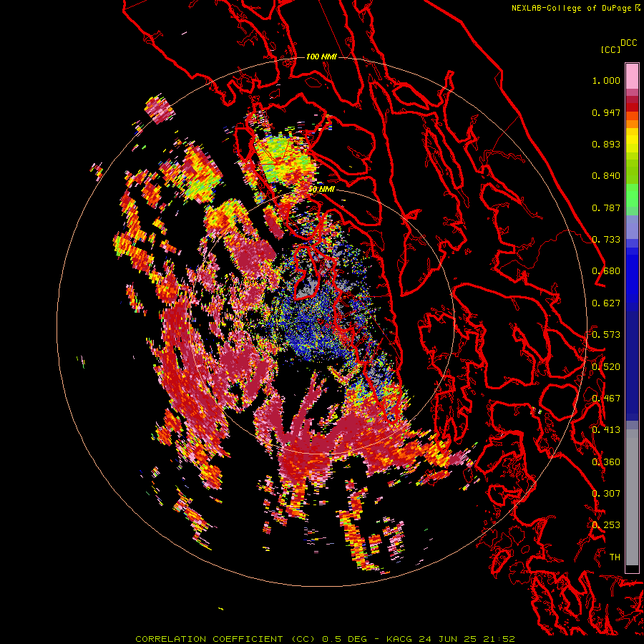Click the 0.413 scale value
Screen dimensions: 644x644
pyautogui.click(x=606, y=430)
